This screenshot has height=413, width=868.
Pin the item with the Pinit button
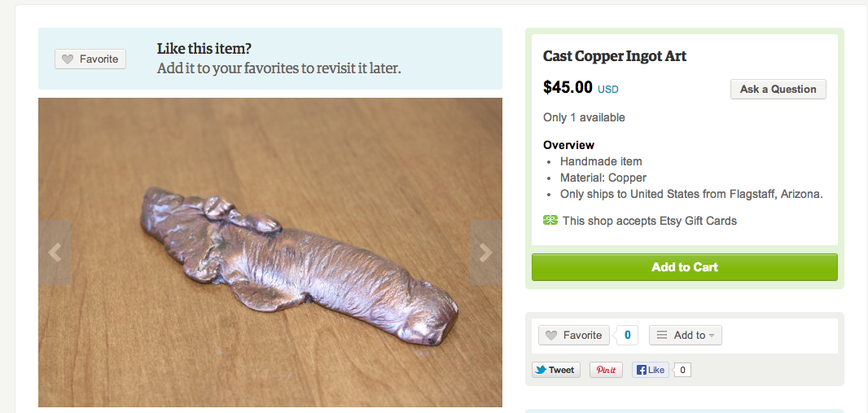606,370
